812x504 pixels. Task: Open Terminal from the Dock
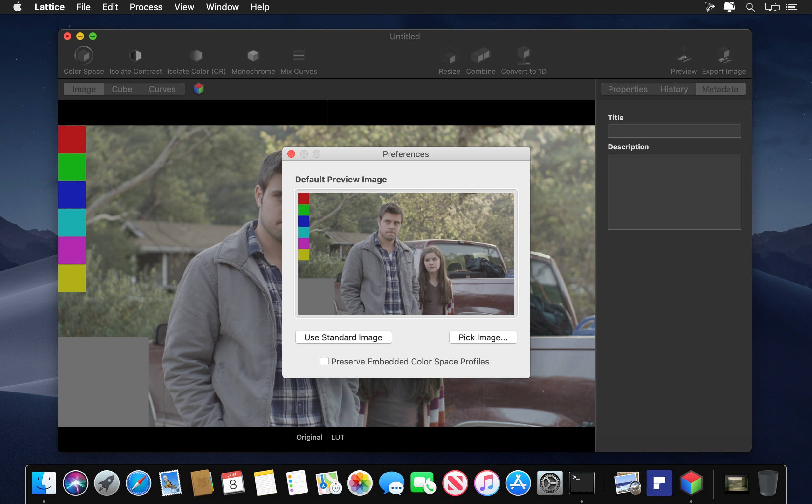pyautogui.click(x=581, y=482)
